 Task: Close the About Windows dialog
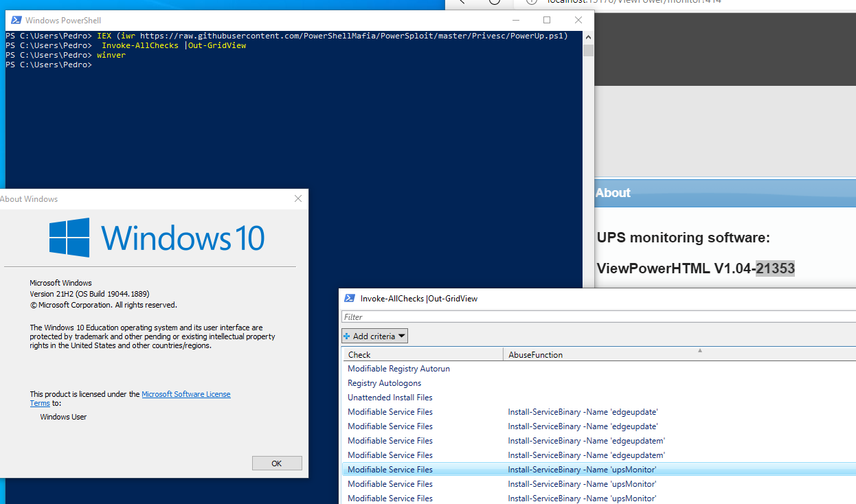[x=298, y=198]
